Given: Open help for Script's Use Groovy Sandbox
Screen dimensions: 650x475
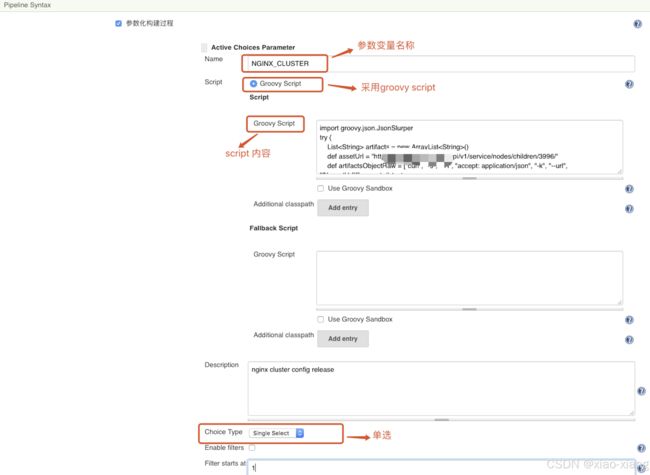Looking at the screenshot, I should click(629, 189).
